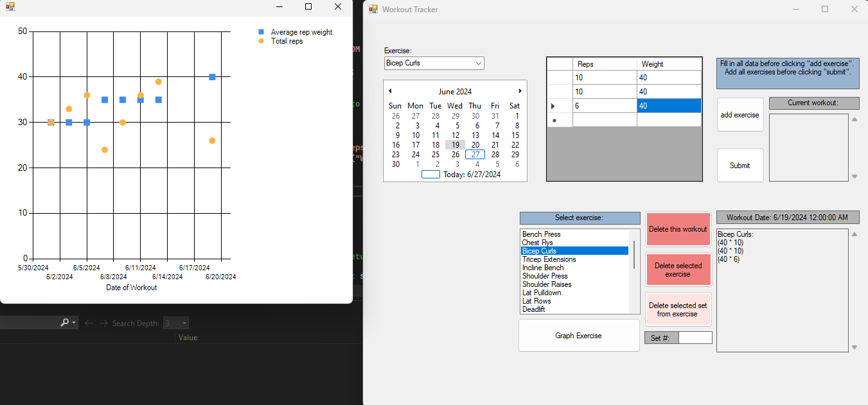Click the back navigation arrow

tap(89, 323)
